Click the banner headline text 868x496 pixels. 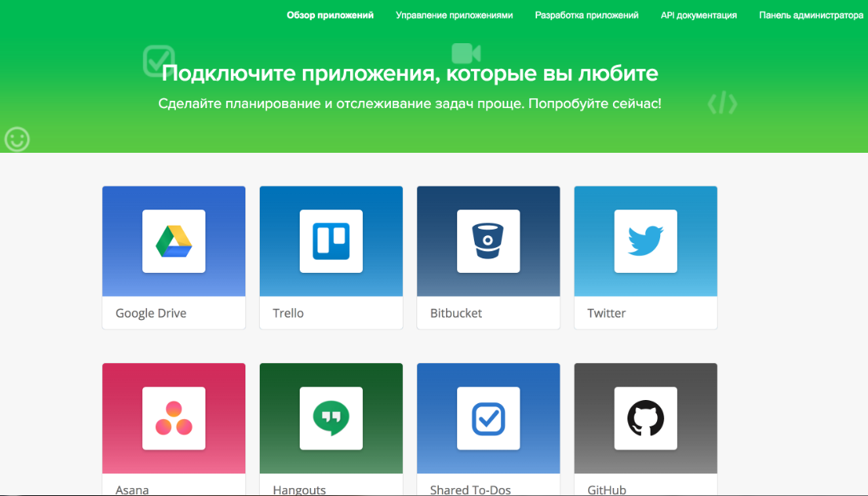coord(409,74)
